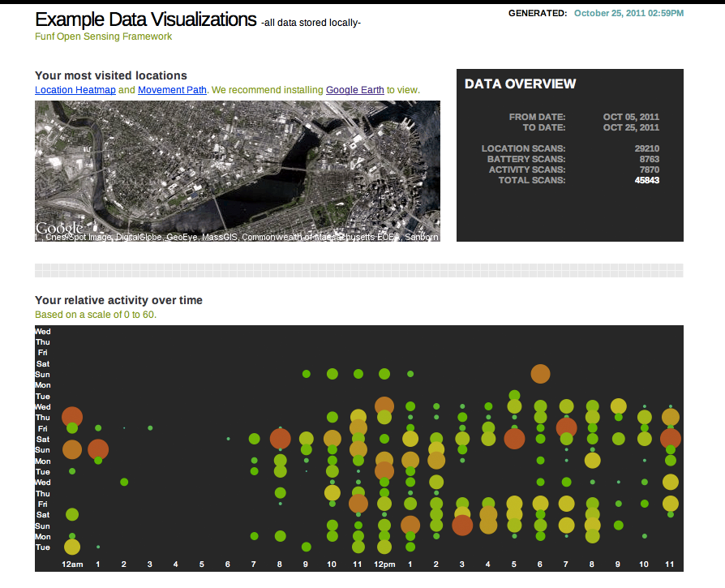Image resolution: width=725 pixels, height=588 pixels.
Task: Click the 12pm hour label on the axis
Action: pos(384,563)
